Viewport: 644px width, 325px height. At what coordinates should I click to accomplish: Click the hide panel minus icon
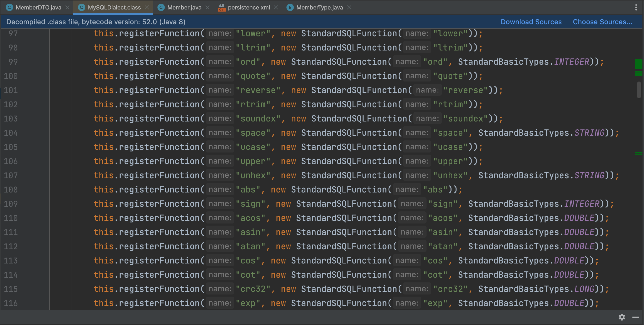(x=636, y=317)
